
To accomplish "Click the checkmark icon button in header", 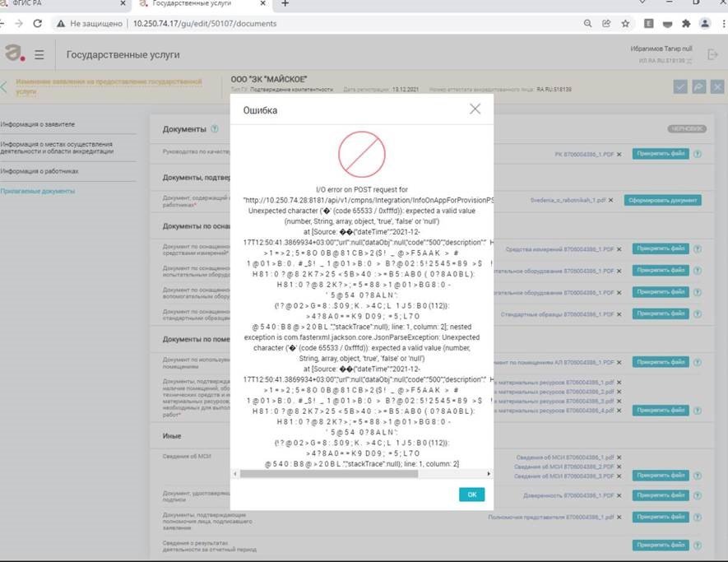I will (x=679, y=87).
